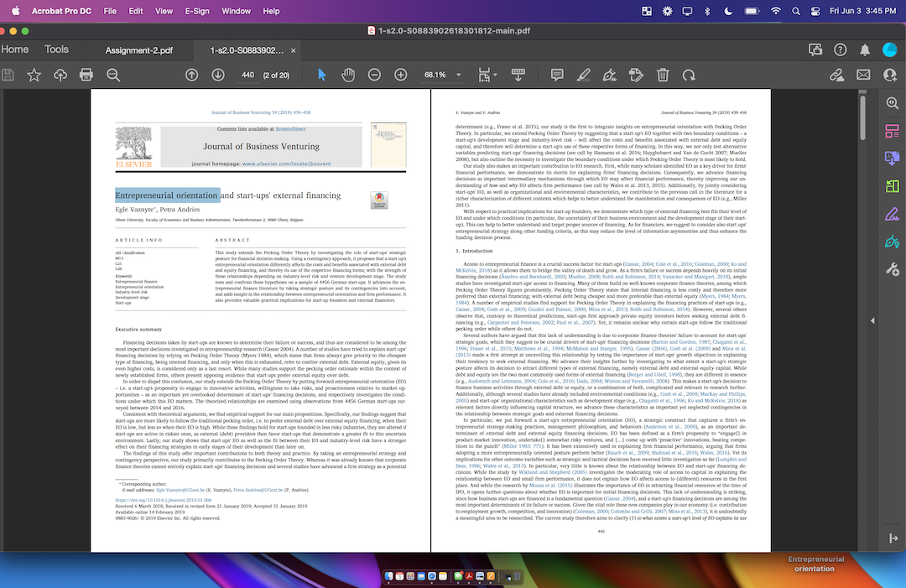Share a link to the file

pyautogui.click(x=836, y=75)
